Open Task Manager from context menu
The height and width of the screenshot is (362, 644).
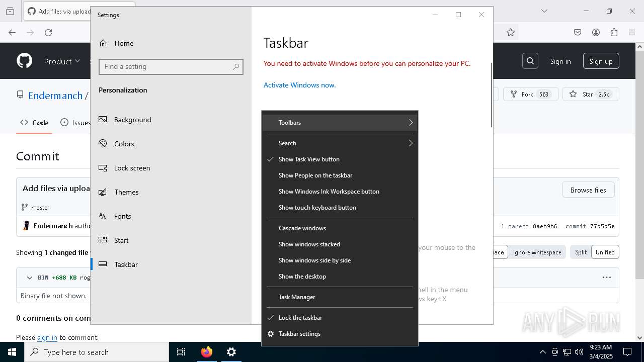340,297
